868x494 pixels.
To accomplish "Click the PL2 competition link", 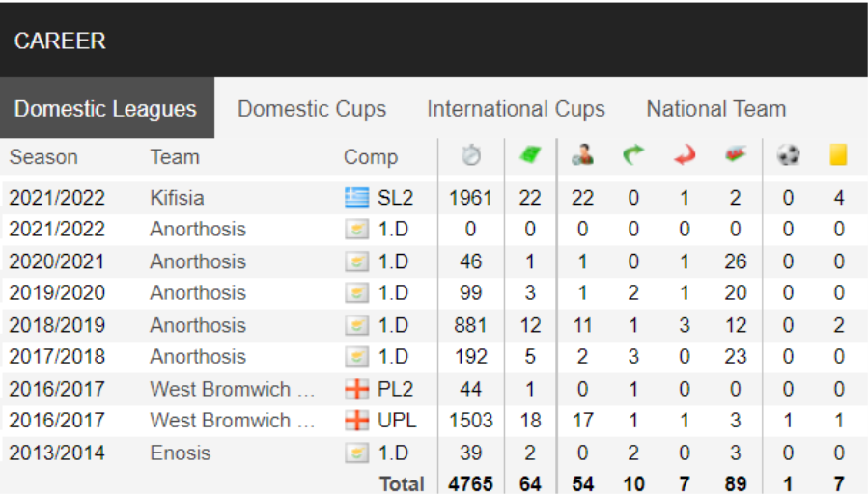I will pos(395,390).
